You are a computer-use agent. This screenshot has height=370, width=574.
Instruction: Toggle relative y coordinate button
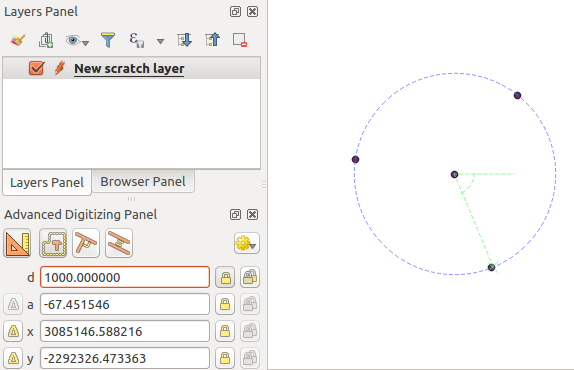13,358
